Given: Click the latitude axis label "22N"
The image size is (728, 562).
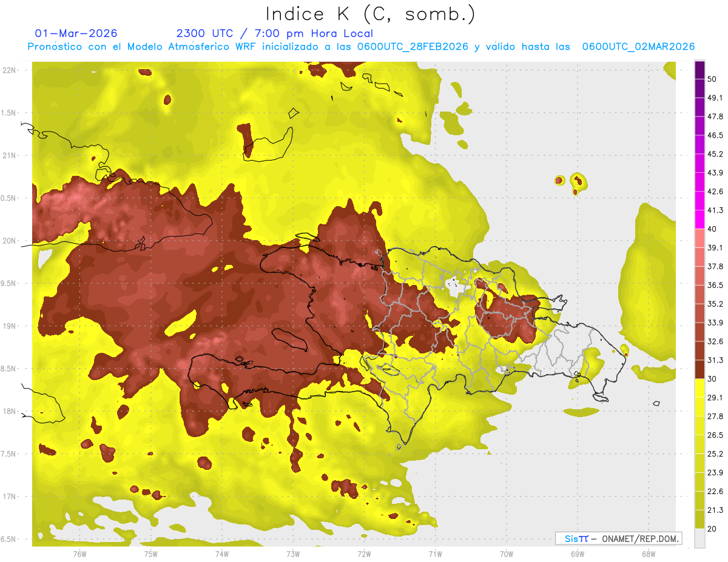Looking at the screenshot, I should (9, 70).
